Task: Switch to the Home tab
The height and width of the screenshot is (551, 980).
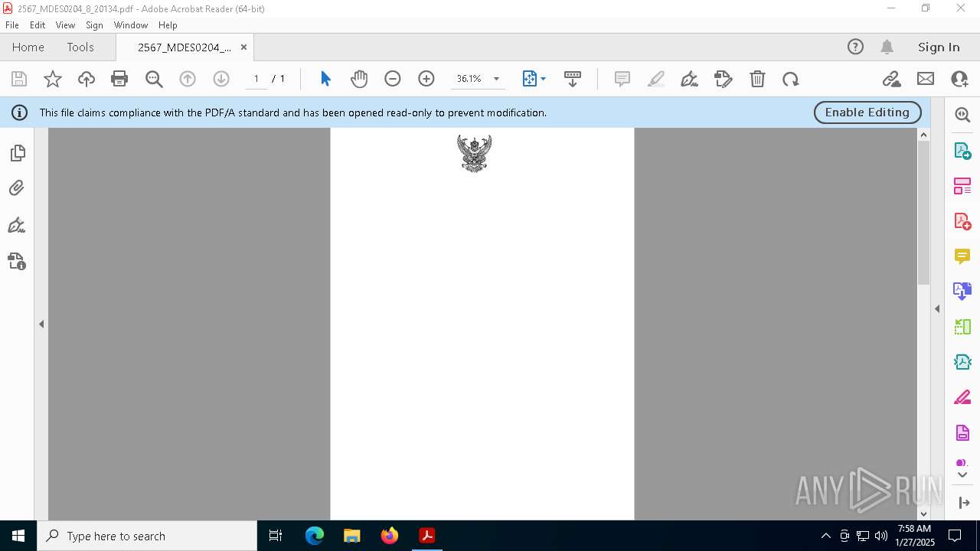Action: 28,47
